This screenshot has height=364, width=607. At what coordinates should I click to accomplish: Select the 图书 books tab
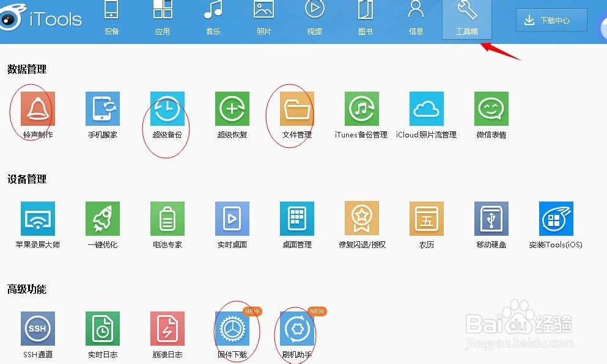click(x=365, y=18)
